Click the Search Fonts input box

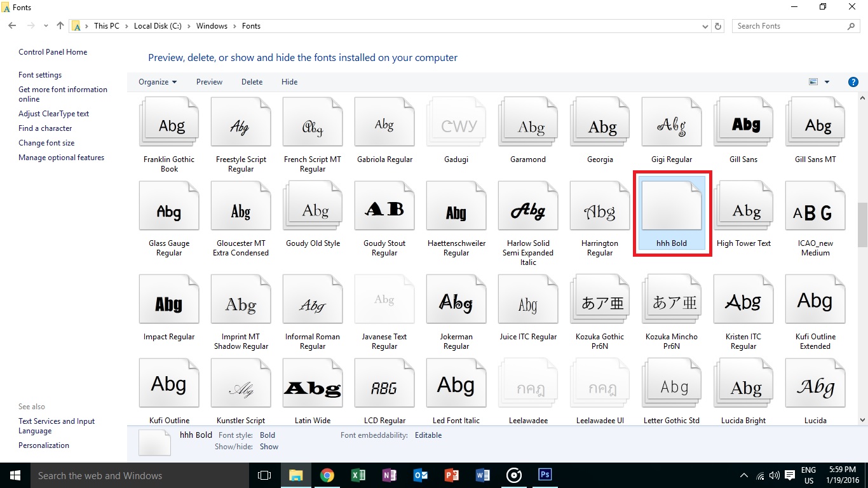tap(790, 26)
